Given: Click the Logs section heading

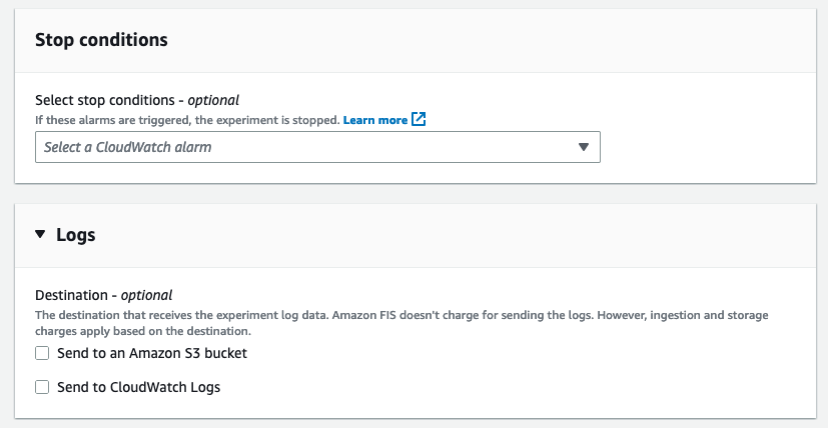Looking at the screenshot, I should (x=76, y=236).
